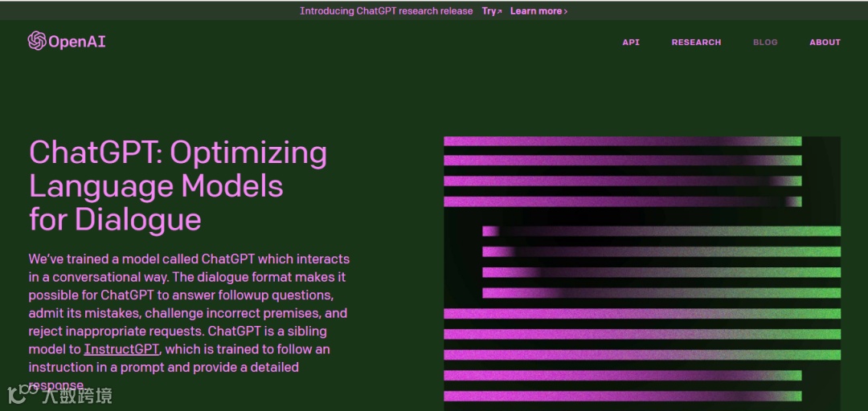
Task: Open the ABOUT page
Action: pyautogui.click(x=825, y=42)
